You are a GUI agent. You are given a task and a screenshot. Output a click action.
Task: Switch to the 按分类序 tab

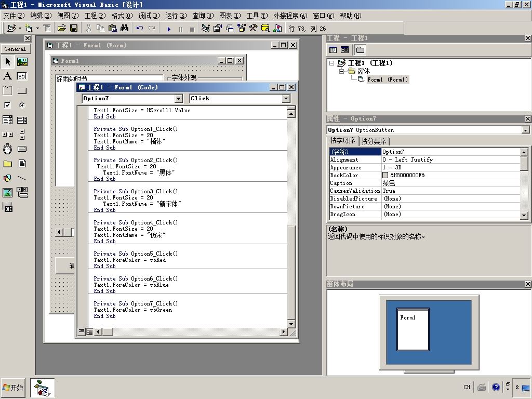[374, 141]
